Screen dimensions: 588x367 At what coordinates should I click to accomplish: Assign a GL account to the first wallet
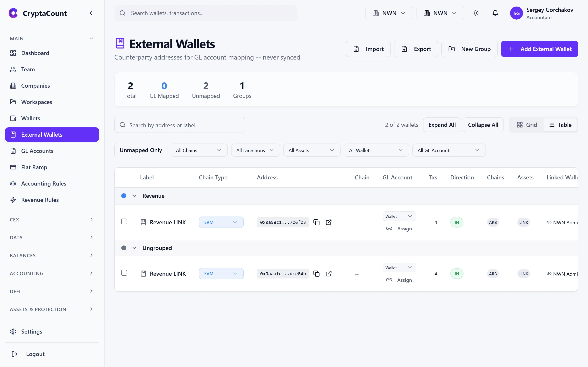[x=404, y=228]
